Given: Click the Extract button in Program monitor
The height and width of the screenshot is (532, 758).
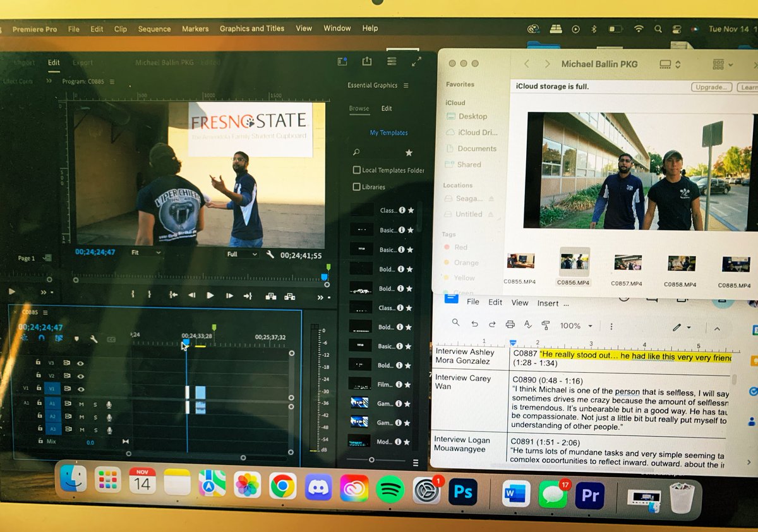Looking at the screenshot, I should [x=290, y=295].
